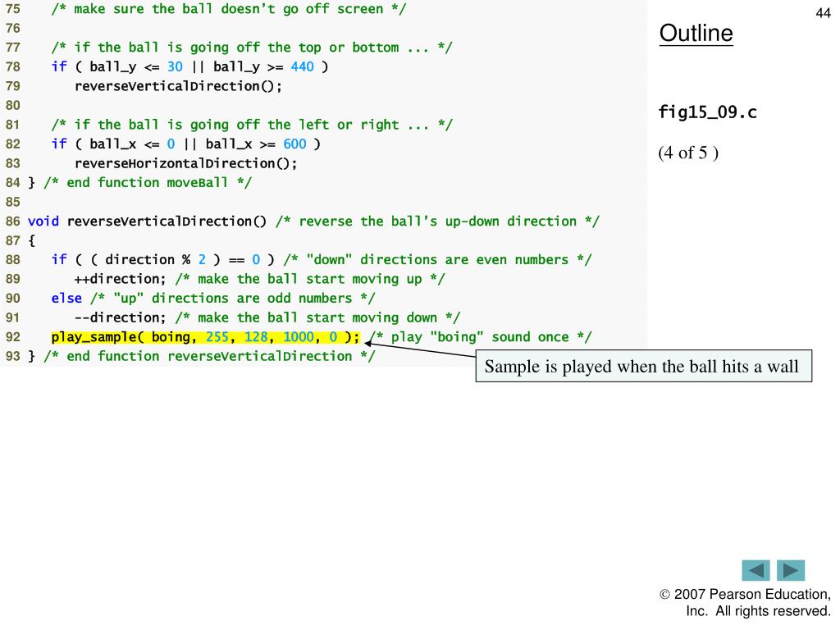Click comment 'make sure the ball doesn't go off screen'
This screenshot has width=840, height=630.
pos(229,9)
